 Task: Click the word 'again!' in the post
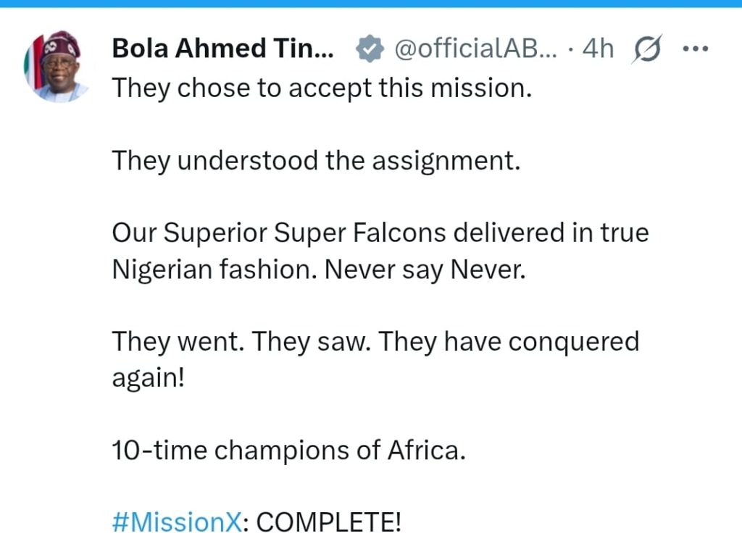148,378
